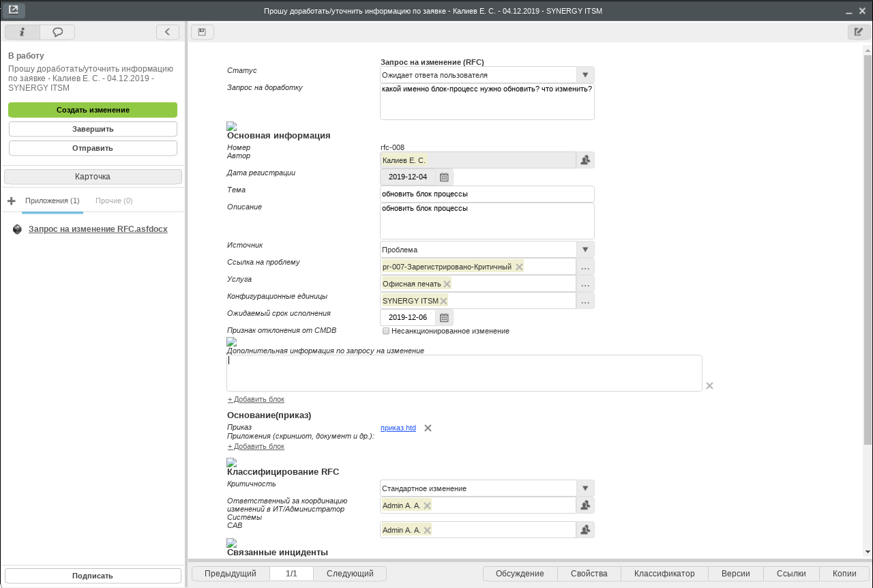This screenshot has height=588, width=873.
Task: Open the приказ.htd file link
Action: 398,428
